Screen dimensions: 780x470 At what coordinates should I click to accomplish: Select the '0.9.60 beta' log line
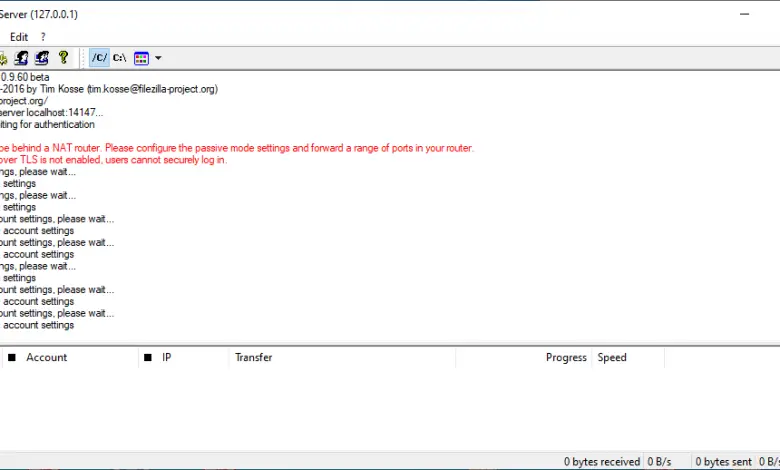coord(25,77)
